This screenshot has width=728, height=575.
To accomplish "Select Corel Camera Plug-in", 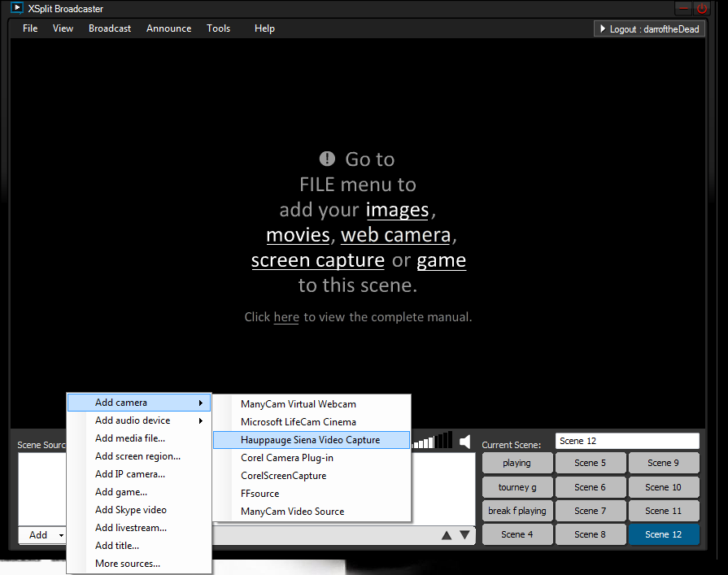I will point(312,458).
